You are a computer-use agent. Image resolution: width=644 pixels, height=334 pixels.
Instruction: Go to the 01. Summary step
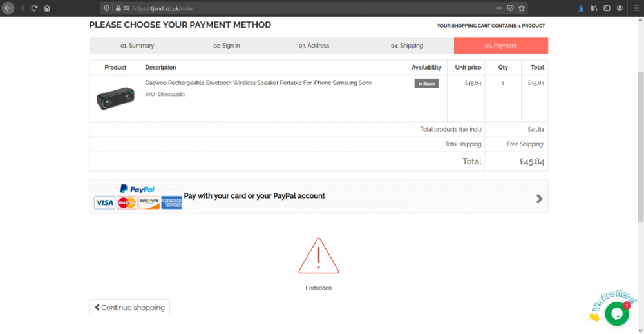(137, 46)
